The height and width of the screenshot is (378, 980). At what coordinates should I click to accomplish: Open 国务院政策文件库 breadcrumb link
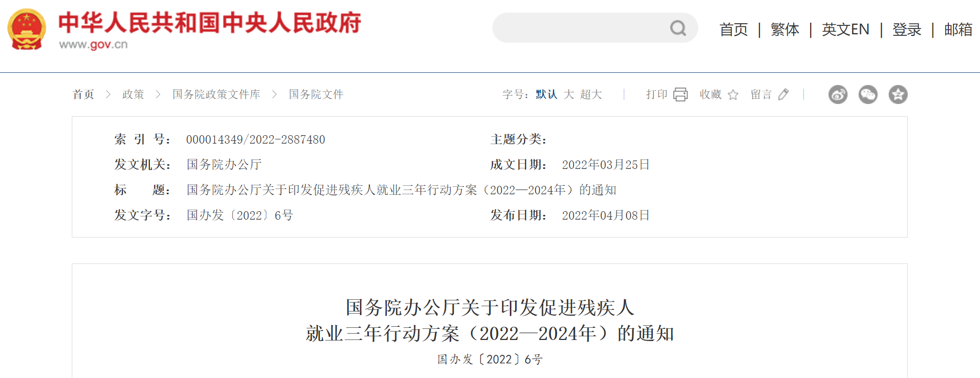[216, 94]
